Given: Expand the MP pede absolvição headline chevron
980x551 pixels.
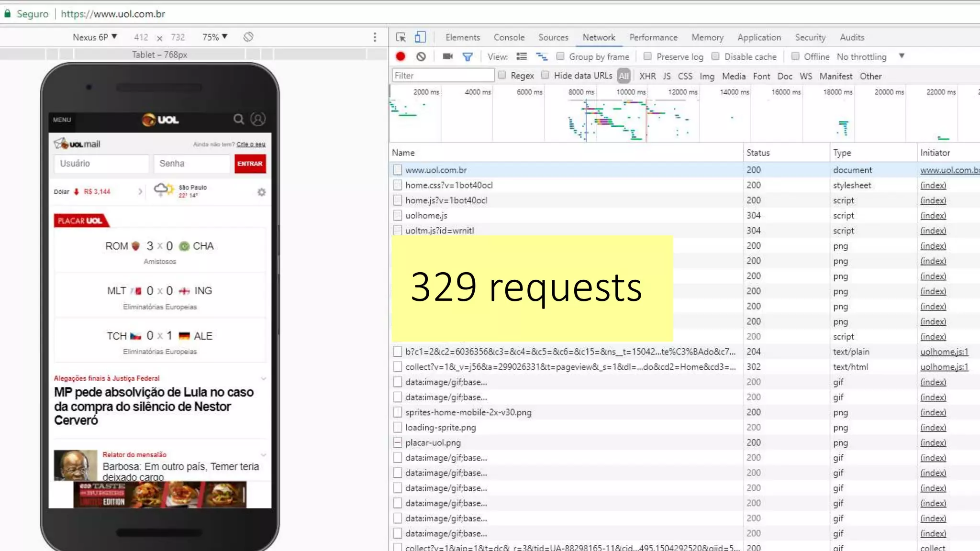Looking at the screenshot, I should coord(263,378).
